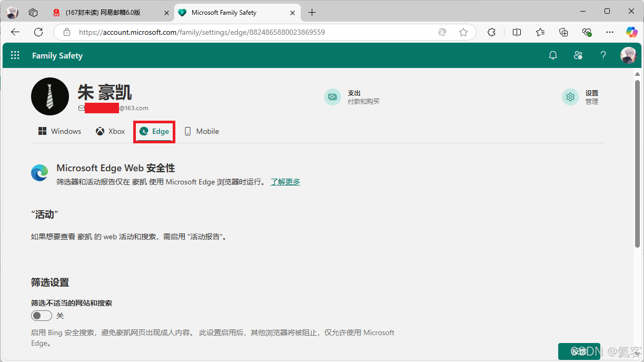Open the Collections icon
Viewport: 644px width, 362px height.
point(563,32)
